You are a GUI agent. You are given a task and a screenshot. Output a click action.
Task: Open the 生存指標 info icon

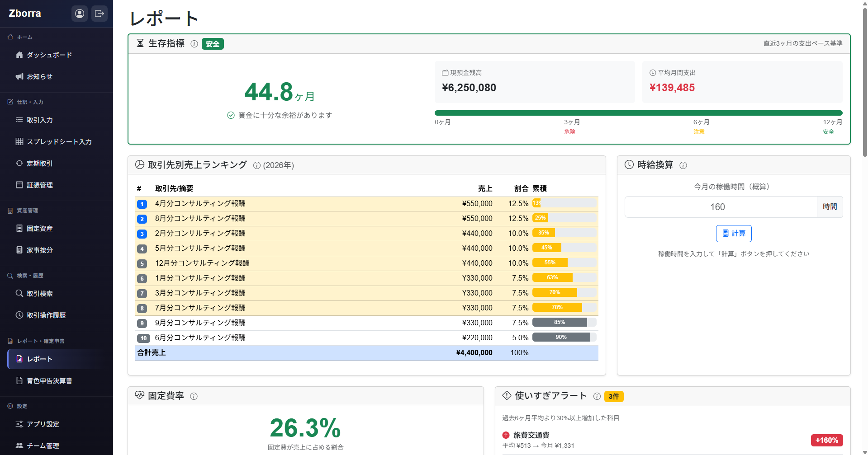coord(194,44)
